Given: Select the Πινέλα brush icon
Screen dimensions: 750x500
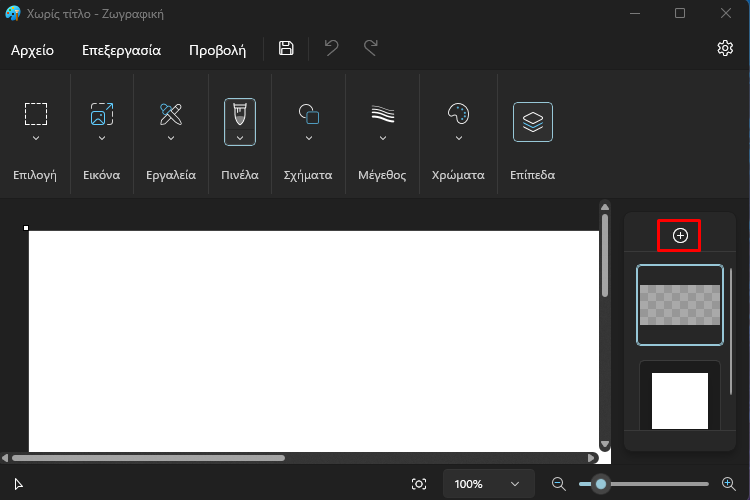Looking at the screenshot, I should coord(240,114).
